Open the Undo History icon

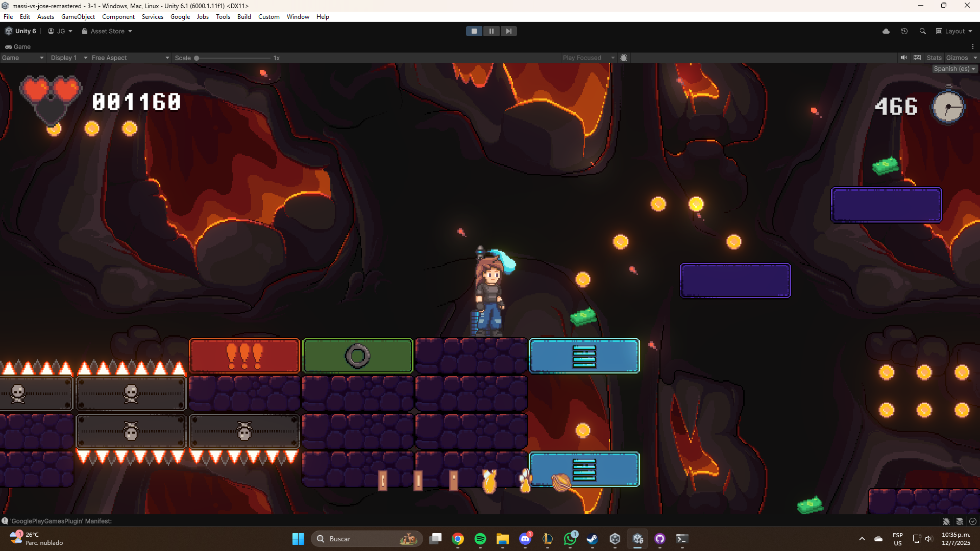click(904, 31)
